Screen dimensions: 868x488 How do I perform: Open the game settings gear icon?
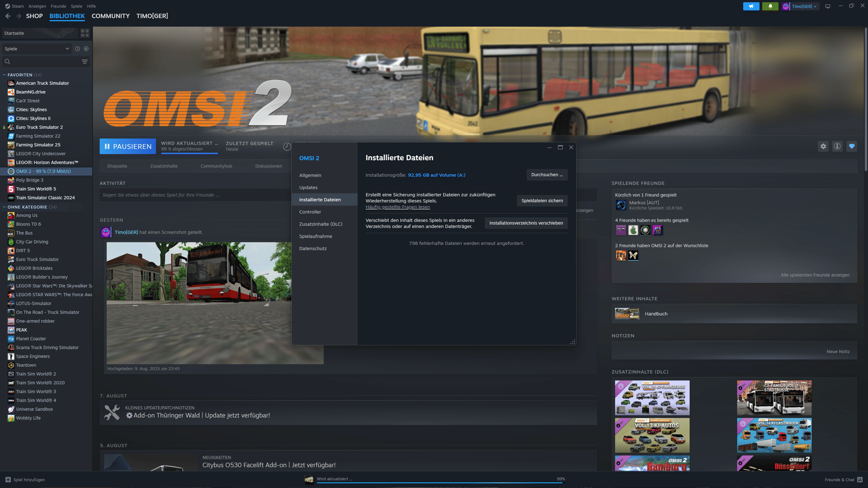tap(823, 146)
